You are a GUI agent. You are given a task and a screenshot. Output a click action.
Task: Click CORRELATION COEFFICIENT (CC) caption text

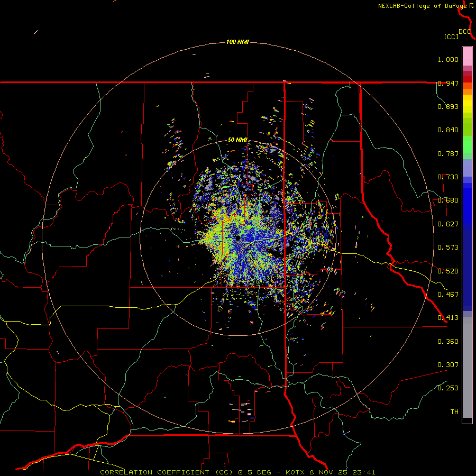167,472
